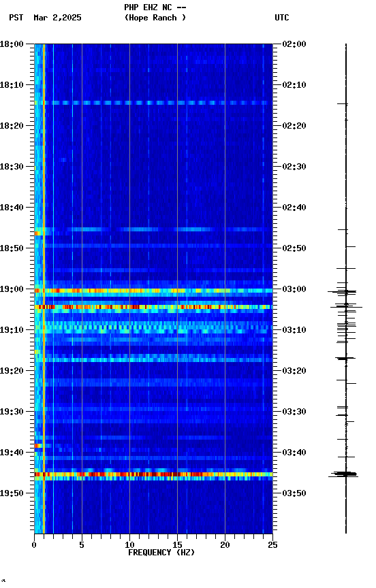Click the date Mar 2,2025
This screenshot has width=376, height=588.
57,18
